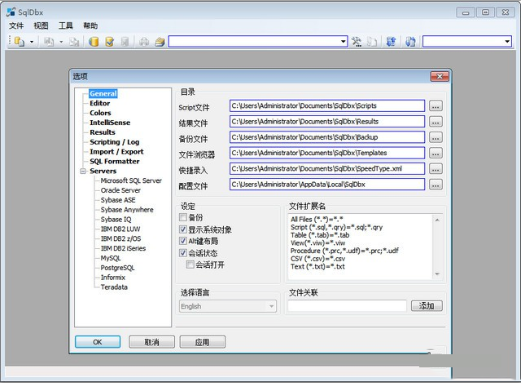Open the arrow next to the new file icon
Image resolution: width=521 pixels, height=383 pixels.
(32, 42)
